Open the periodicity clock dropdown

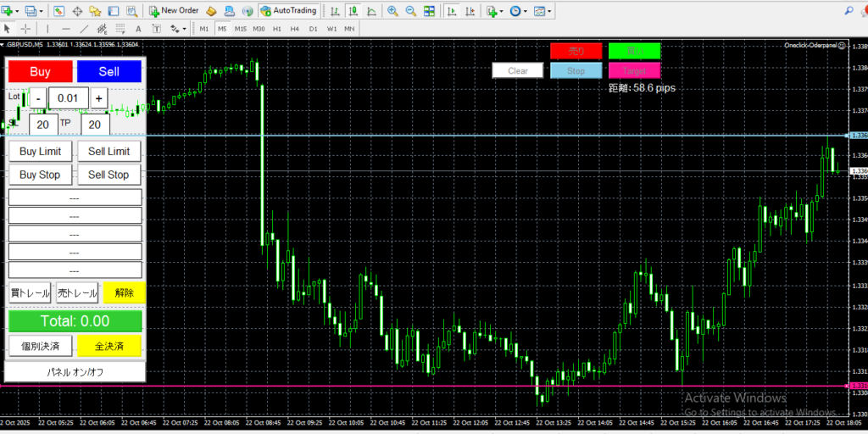coord(517,11)
